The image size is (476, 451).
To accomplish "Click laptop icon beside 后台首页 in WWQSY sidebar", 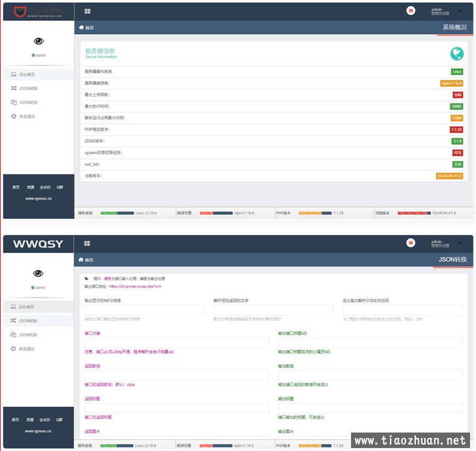I will 13,306.
